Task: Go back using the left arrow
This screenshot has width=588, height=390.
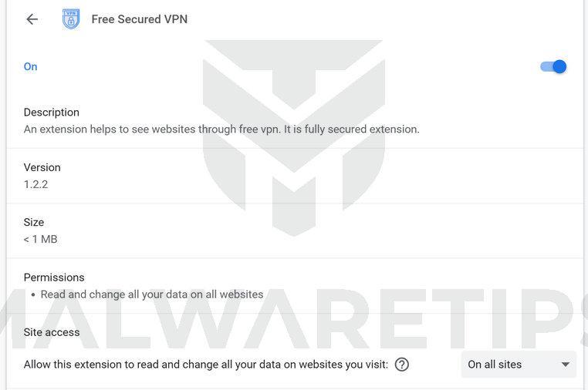Action: click(x=32, y=19)
